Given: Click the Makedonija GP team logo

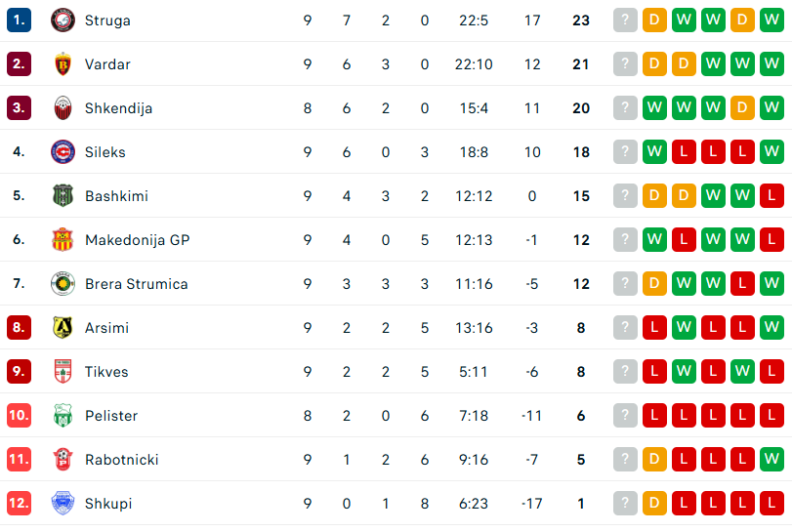Looking at the screenshot, I should [63, 240].
